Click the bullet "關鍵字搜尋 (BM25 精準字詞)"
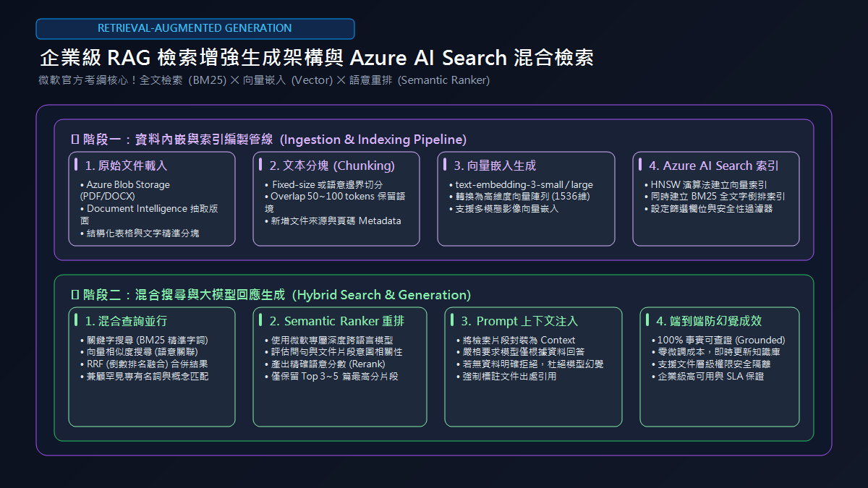 coord(145,340)
